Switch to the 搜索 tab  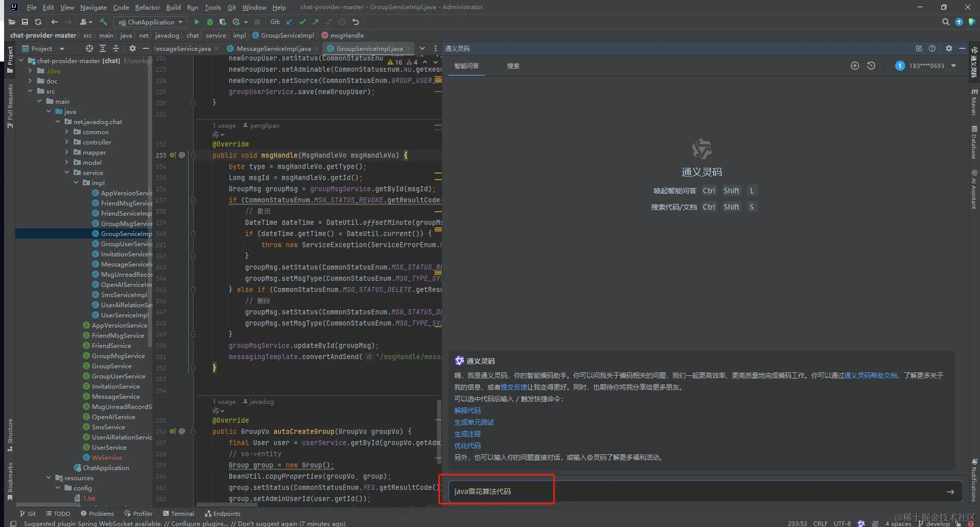pos(513,66)
